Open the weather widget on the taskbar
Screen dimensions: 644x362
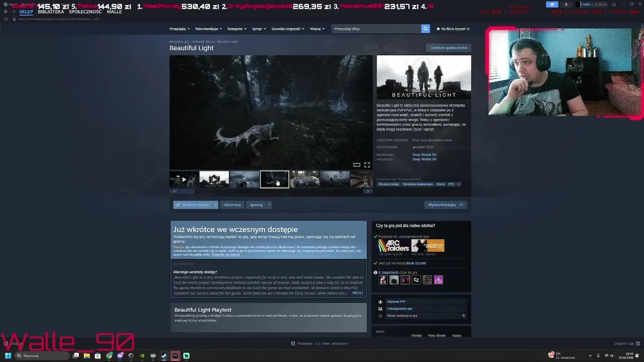coord(561,355)
